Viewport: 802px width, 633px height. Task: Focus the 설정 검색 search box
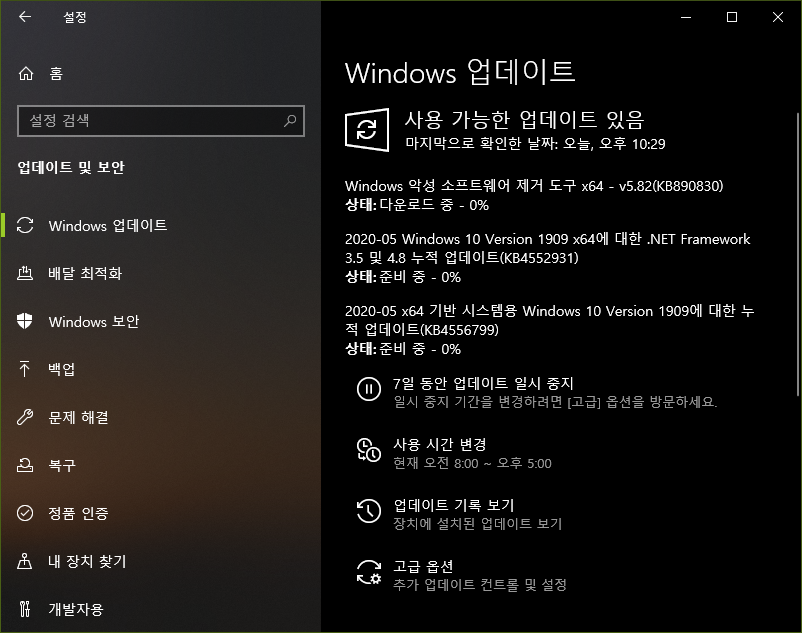pyautogui.click(x=161, y=121)
